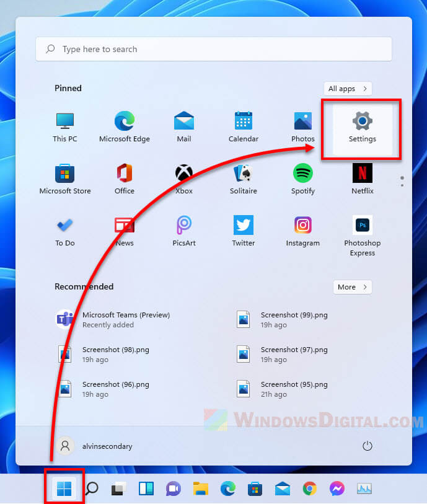Open Screenshot (98).png
Image resolution: width=427 pixels, height=504 pixels.
103,354
